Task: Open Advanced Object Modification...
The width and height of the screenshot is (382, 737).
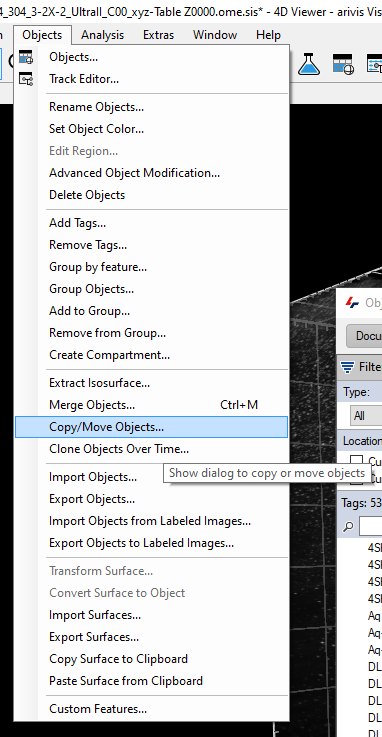Action: coord(151,173)
